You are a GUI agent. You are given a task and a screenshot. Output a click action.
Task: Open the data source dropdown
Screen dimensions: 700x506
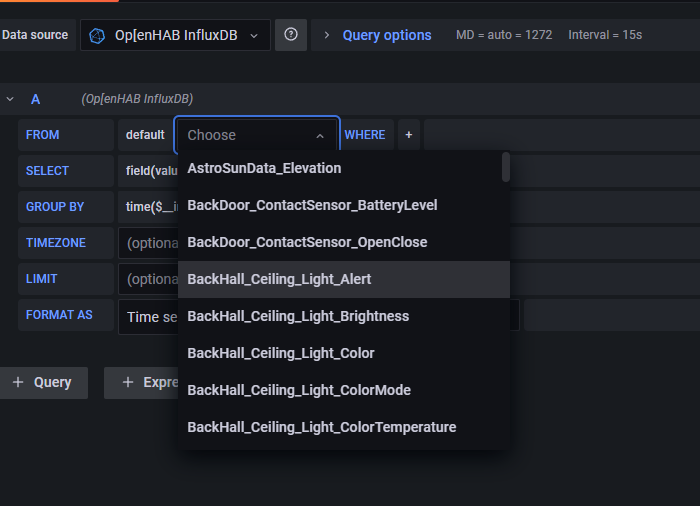pos(175,35)
